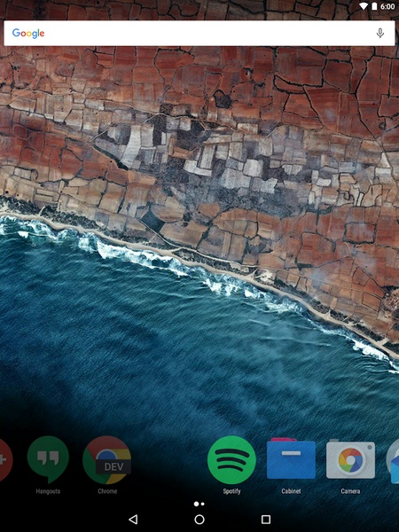Tap the 6:00 clock in status bar
399x532 pixels.
pyautogui.click(x=387, y=6)
